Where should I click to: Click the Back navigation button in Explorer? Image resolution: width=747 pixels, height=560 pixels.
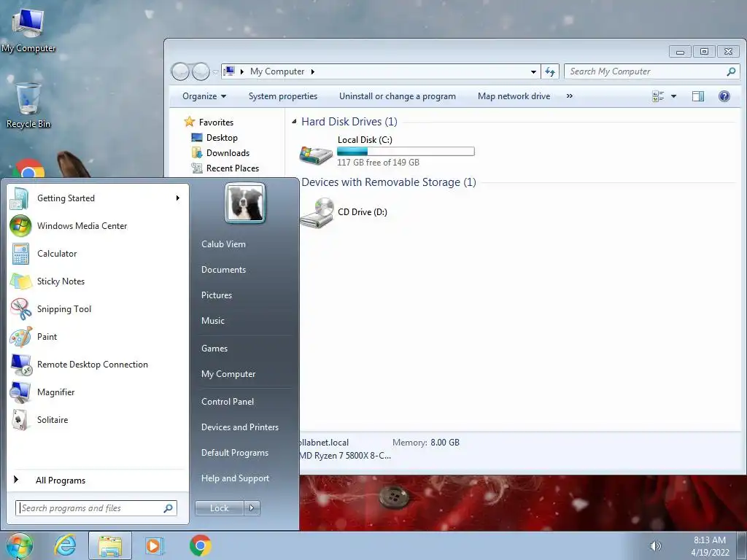pyautogui.click(x=181, y=71)
